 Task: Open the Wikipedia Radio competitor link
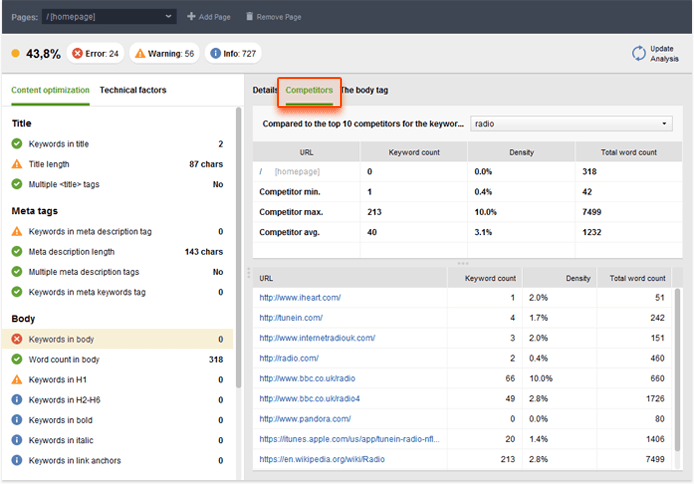tap(320, 459)
